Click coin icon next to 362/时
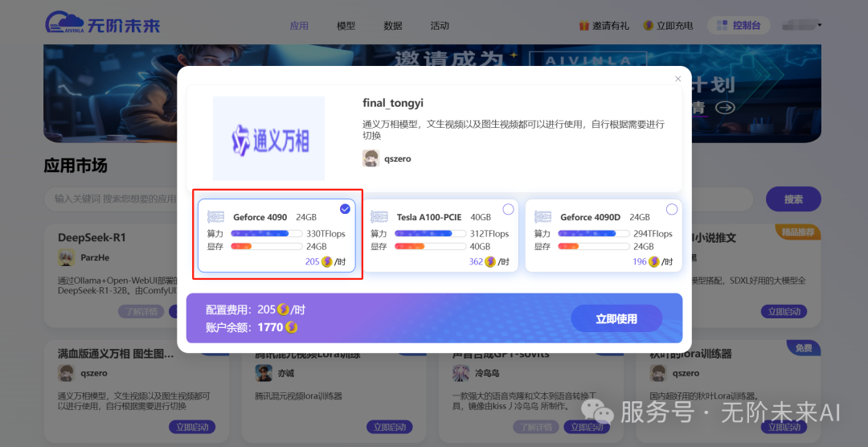The image size is (868, 447). click(x=490, y=261)
